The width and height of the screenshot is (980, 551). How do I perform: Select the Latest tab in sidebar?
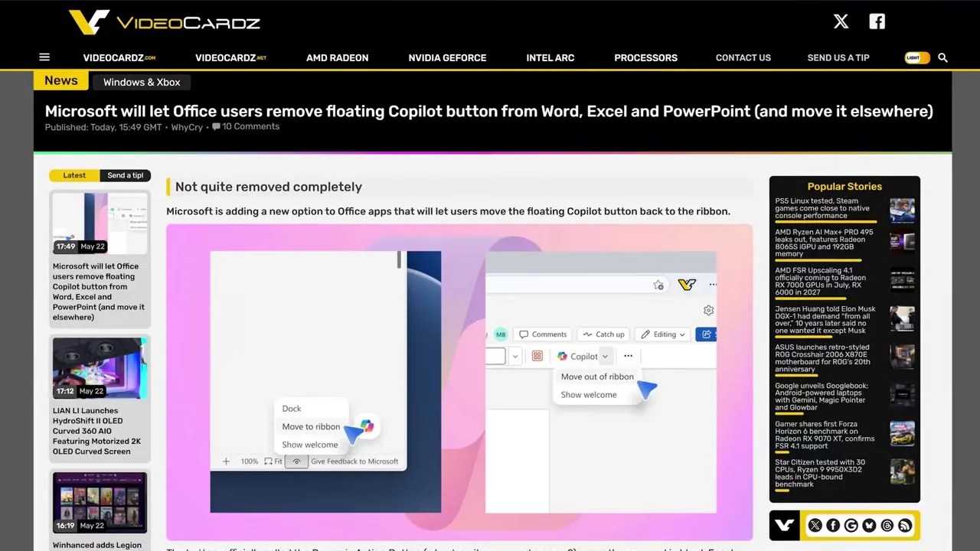pyautogui.click(x=74, y=175)
